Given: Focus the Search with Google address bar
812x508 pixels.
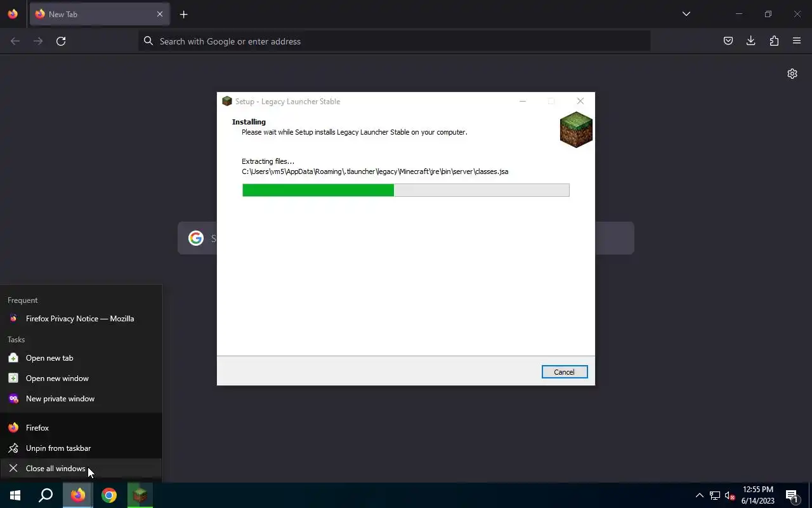Looking at the screenshot, I should [394, 41].
